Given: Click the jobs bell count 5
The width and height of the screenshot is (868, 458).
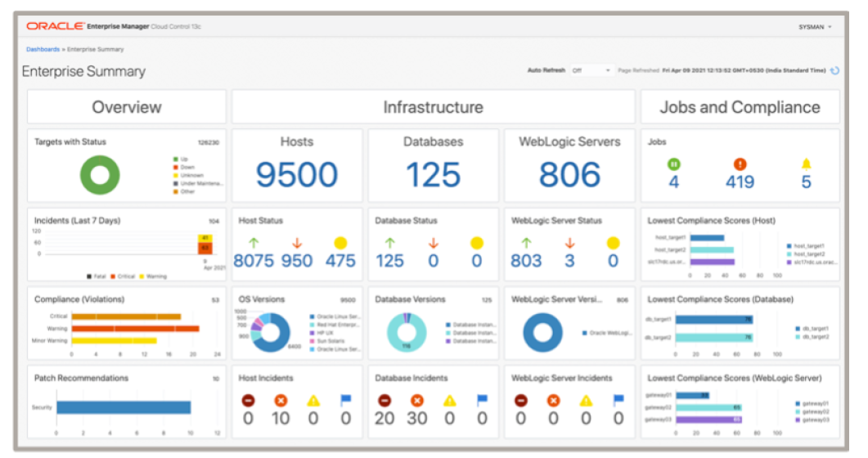Looking at the screenshot, I should point(807,182).
